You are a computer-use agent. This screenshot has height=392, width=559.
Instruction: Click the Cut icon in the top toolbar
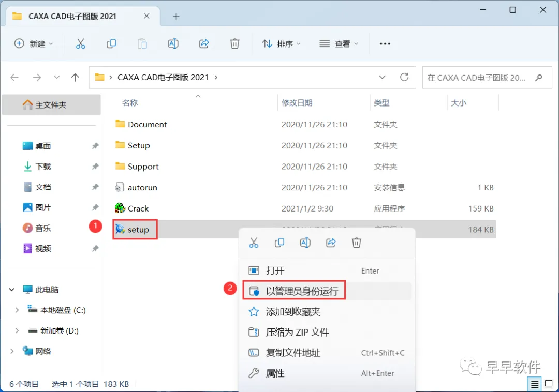pos(81,44)
